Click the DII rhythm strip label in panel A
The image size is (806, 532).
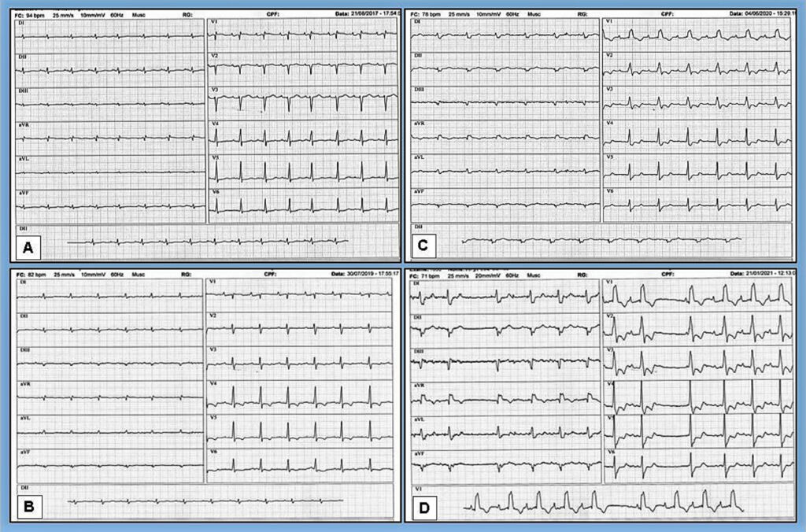(24, 227)
